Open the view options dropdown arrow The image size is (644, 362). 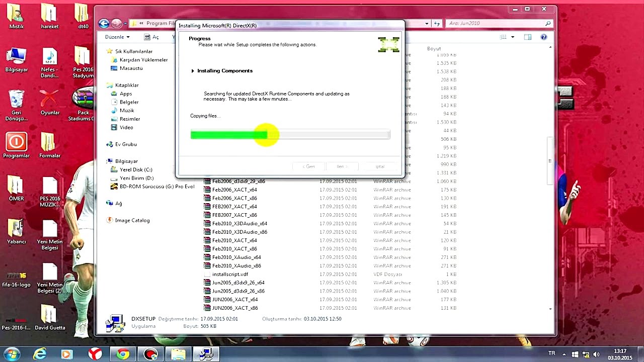point(513,37)
